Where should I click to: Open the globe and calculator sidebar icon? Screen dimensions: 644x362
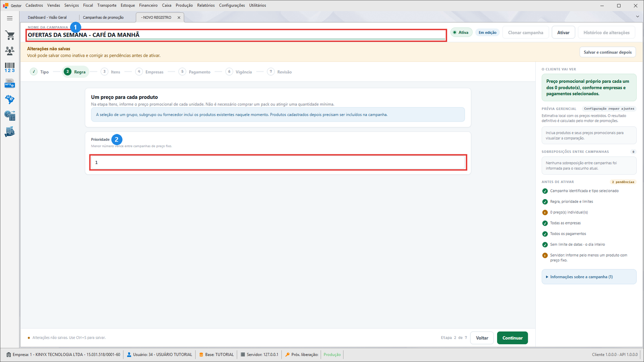[10, 116]
